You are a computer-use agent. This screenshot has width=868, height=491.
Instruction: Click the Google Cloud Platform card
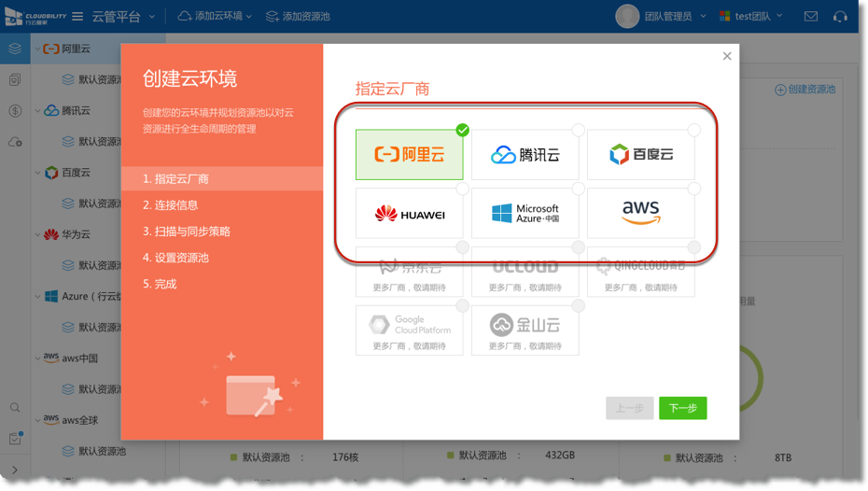[x=409, y=330]
